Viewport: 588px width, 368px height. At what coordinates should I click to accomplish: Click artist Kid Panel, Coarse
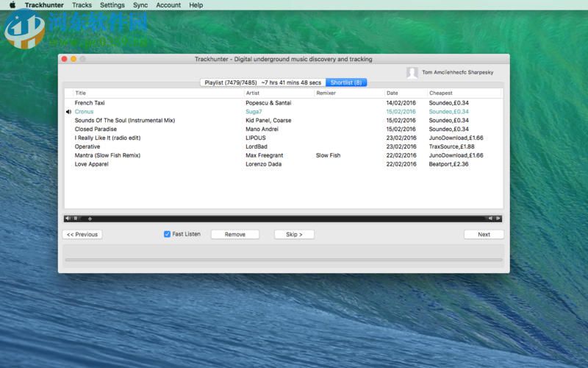268,120
